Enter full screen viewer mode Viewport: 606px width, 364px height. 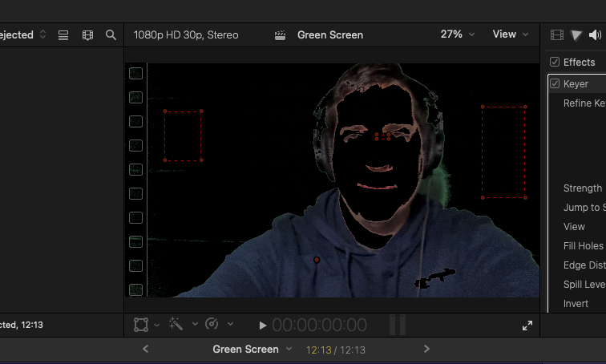click(527, 325)
